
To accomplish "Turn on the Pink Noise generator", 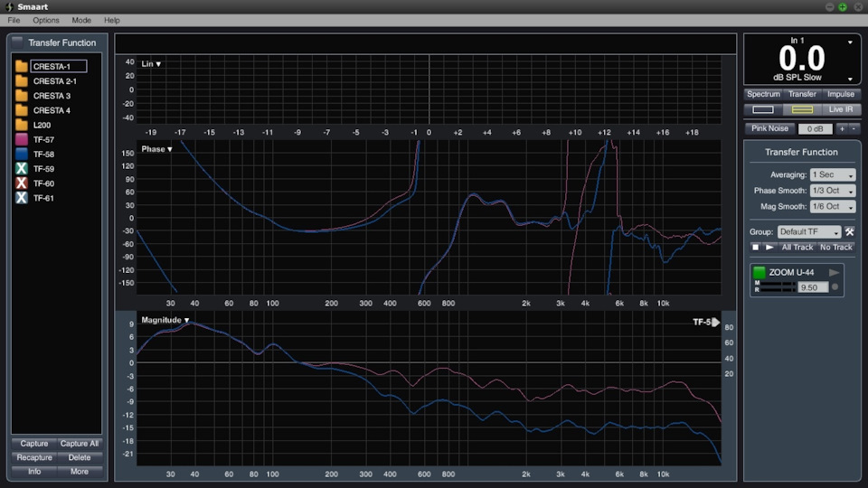I will (x=770, y=128).
